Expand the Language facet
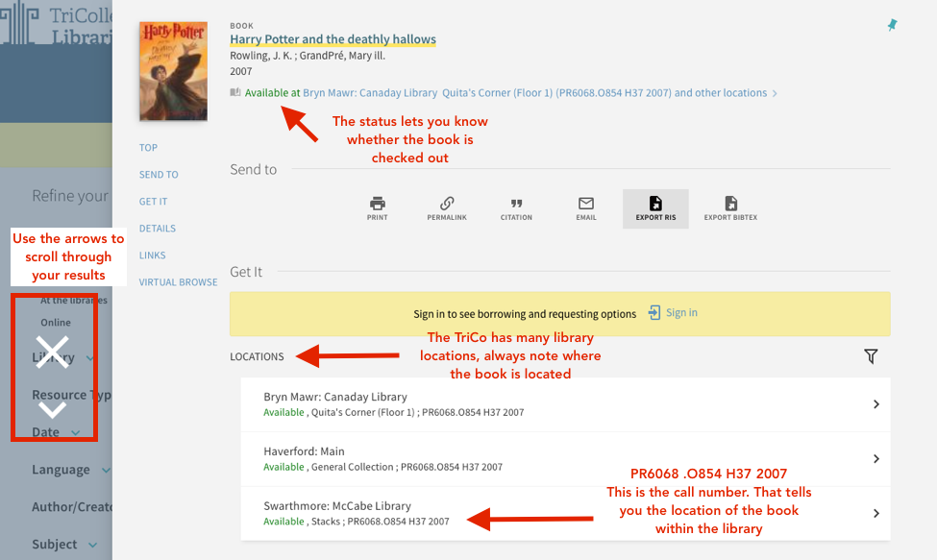 (71, 470)
